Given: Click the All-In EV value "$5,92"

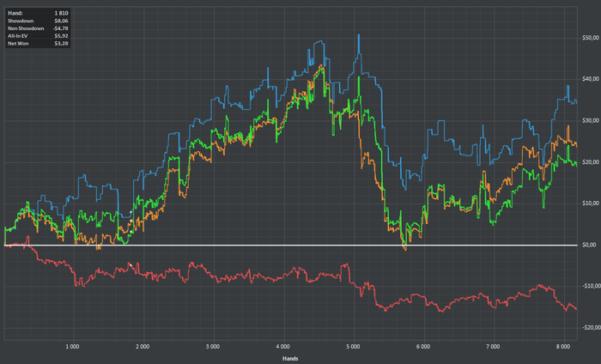Looking at the screenshot, I should click(x=61, y=36).
